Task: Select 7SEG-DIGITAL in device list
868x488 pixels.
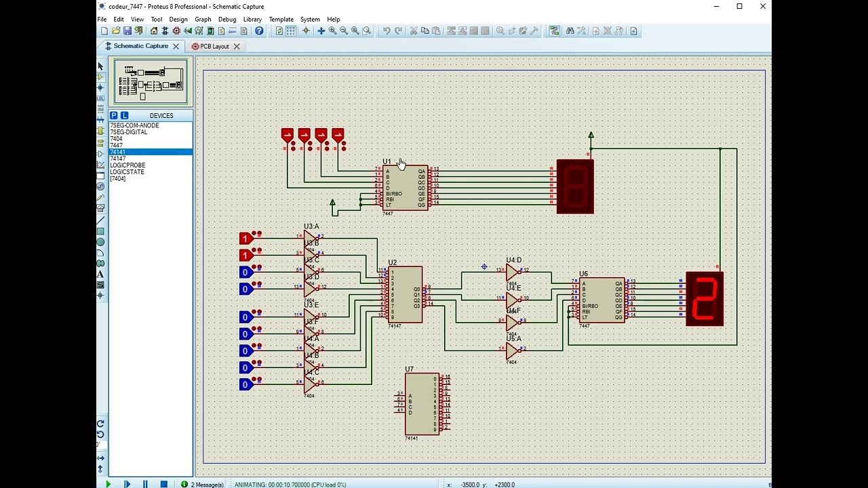Action: pyautogui.click(x=151, y=132)
